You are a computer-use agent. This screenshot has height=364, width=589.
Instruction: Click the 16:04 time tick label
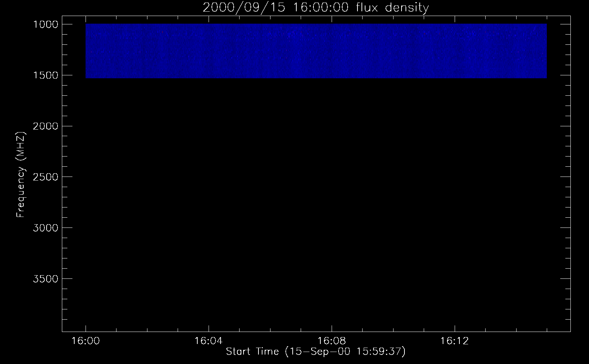click(208, 341)
